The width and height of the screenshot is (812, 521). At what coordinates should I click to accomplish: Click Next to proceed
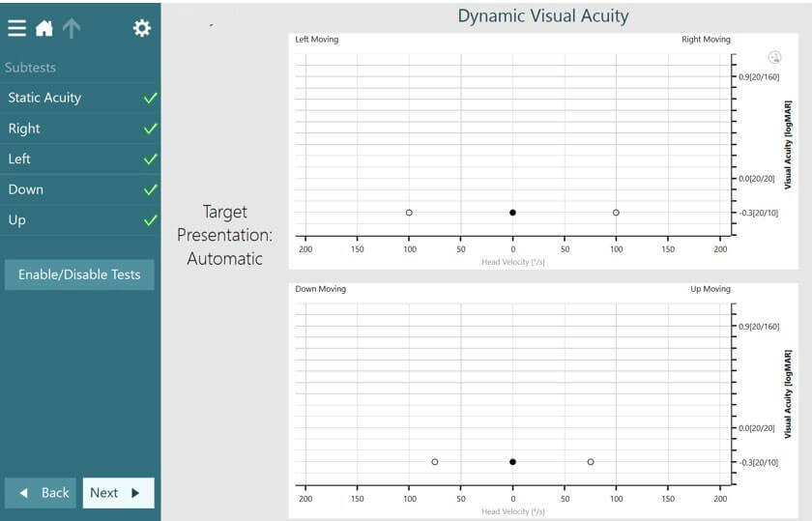118,493
